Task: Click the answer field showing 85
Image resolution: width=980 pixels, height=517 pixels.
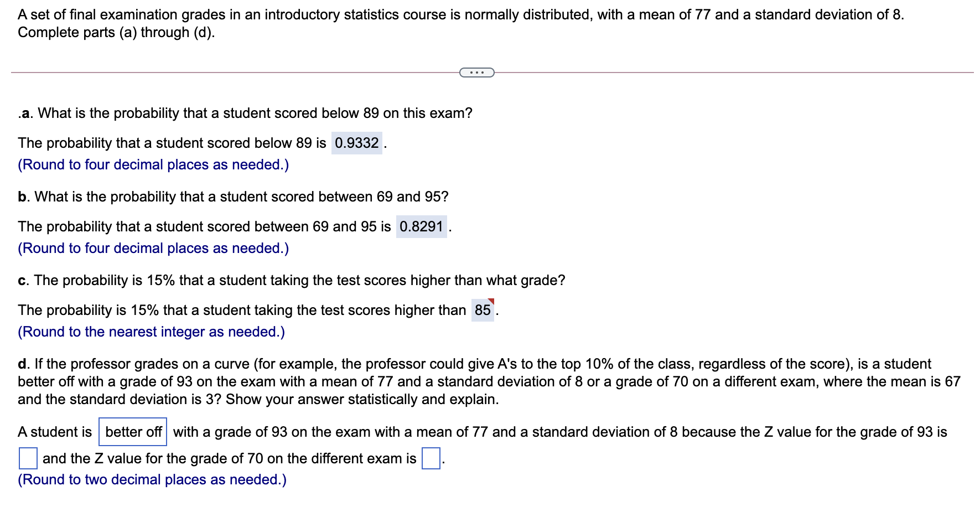Action: 481,310
